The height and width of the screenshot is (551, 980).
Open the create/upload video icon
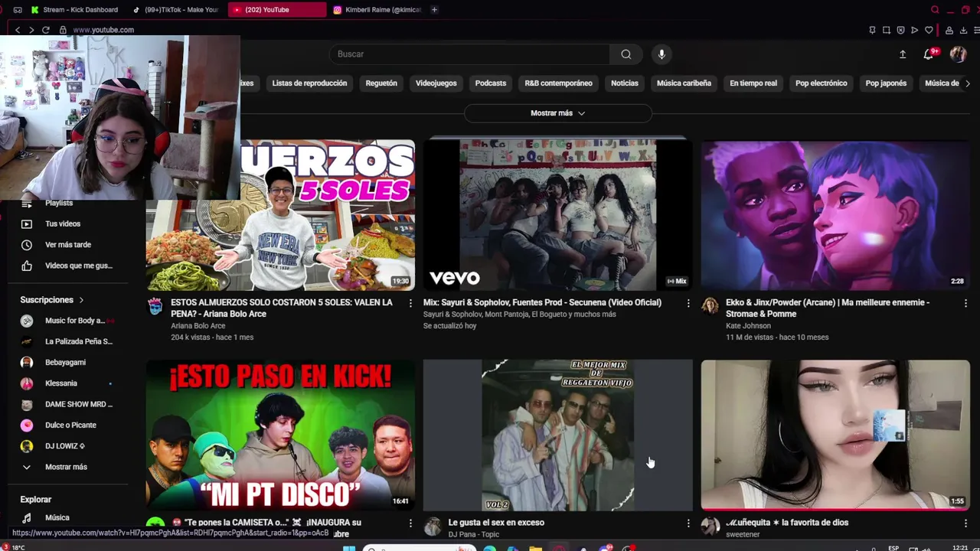pyautogui.click(x=903, y=54)
